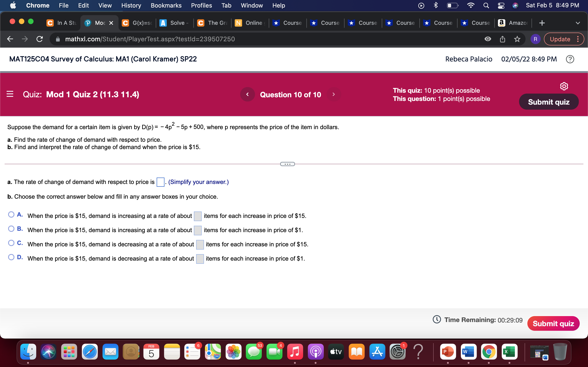
Task: Open the hamburger quiz menu
Action: (x=10, y=94)
